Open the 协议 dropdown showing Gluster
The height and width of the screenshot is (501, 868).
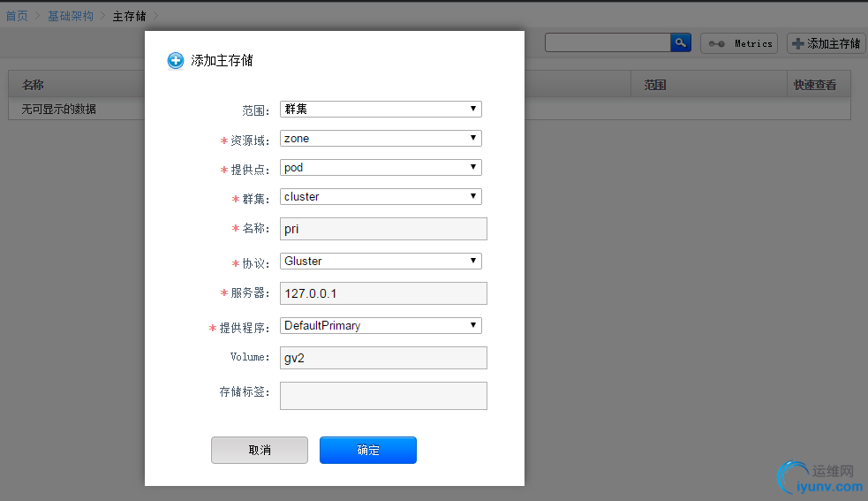pos(381,261)
